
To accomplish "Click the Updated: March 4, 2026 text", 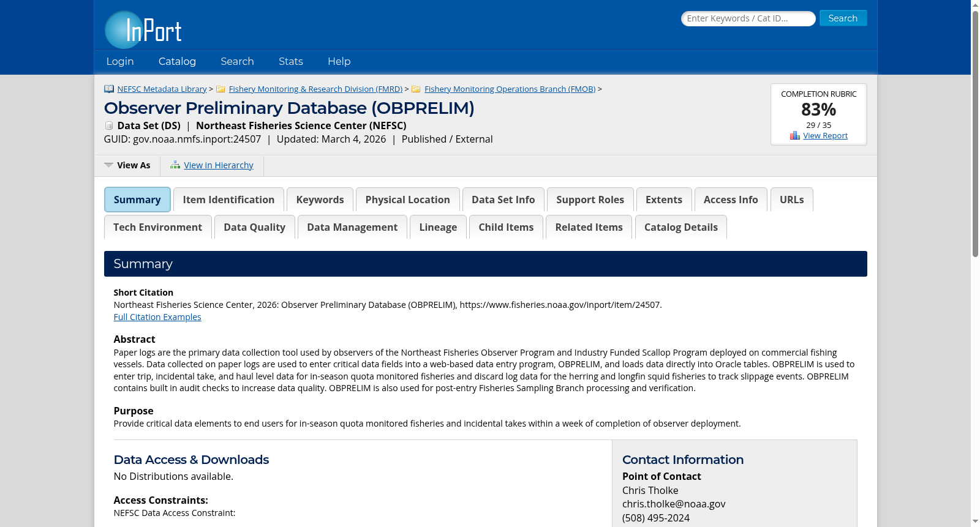I will [331, 139].
